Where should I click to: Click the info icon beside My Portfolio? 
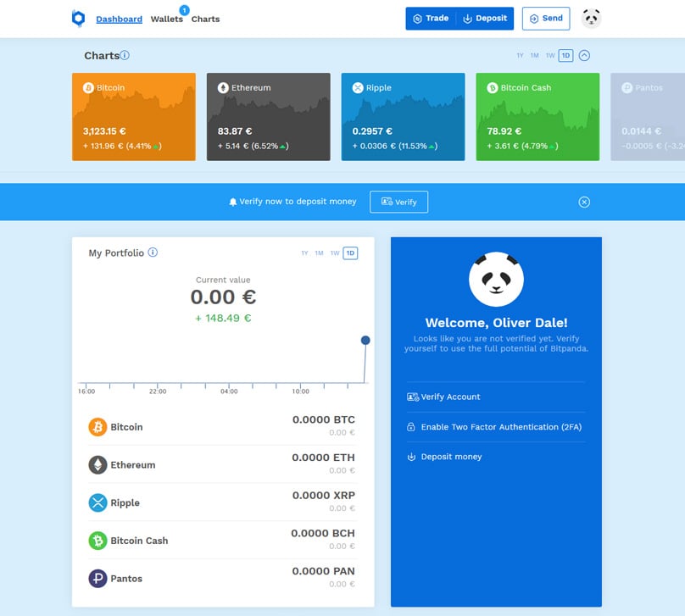coord(153,253)
